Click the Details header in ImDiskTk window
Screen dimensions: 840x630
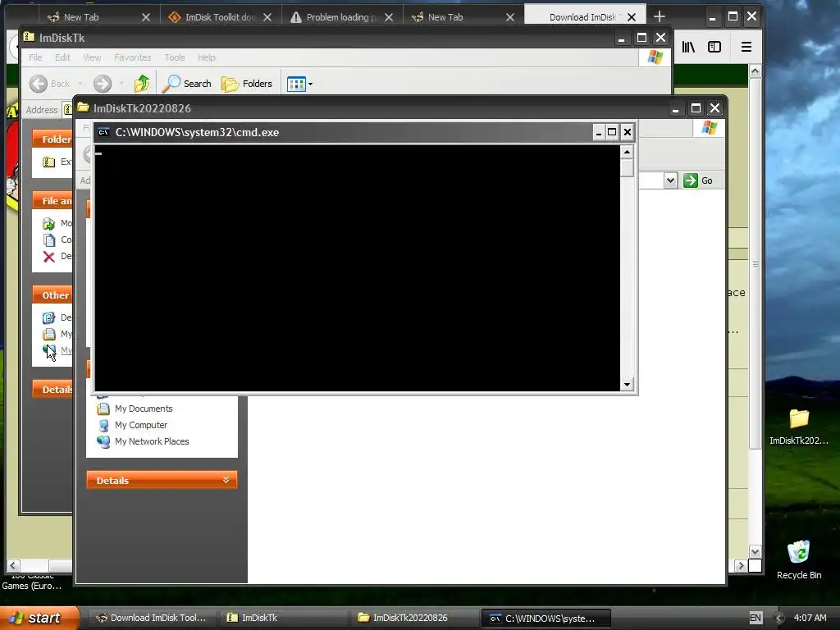[52, 390]
